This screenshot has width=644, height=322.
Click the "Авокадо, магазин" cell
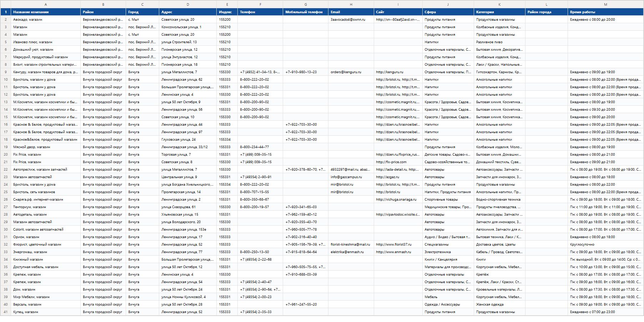(46, 20)
